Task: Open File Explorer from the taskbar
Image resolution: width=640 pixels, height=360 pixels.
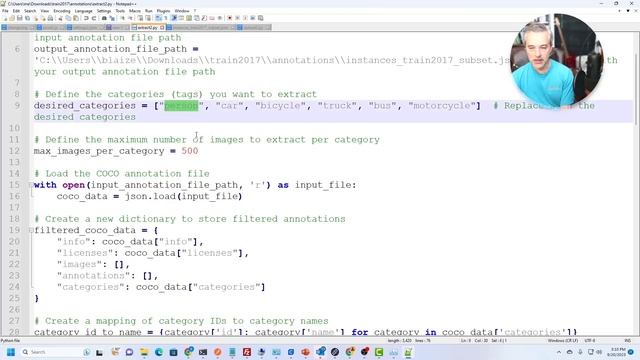Action: (144, 352)
